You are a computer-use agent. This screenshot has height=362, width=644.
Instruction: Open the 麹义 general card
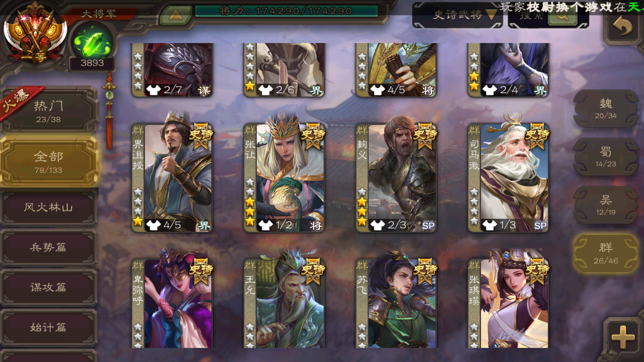point(396,178)
